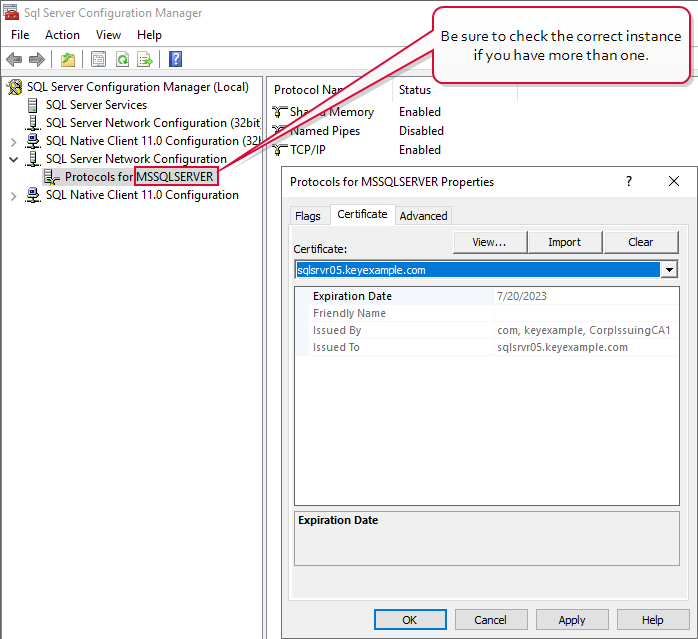Switch to the Advanced tab
Screen dimensions: 698x639
coord(423,216)
